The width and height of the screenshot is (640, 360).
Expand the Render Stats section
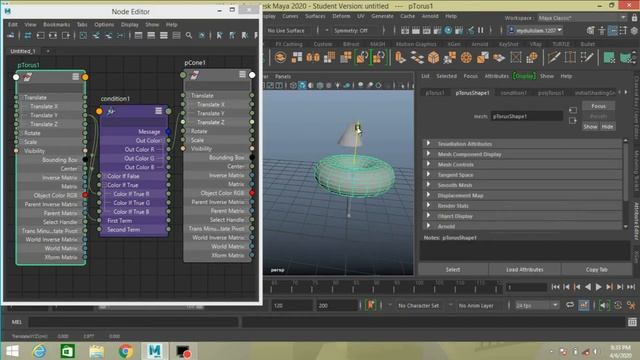click(428, 205)
